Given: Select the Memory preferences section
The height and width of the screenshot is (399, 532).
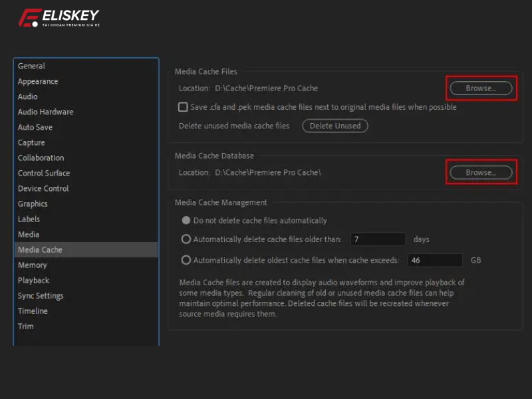Looking at the screenshot, I should 33,265.
